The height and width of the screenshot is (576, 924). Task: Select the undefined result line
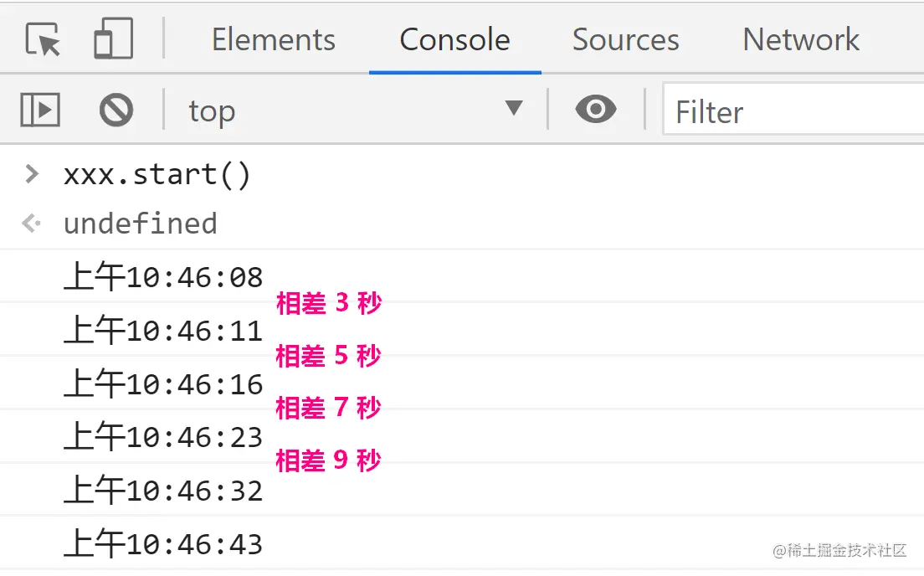(x=140, y=224)
